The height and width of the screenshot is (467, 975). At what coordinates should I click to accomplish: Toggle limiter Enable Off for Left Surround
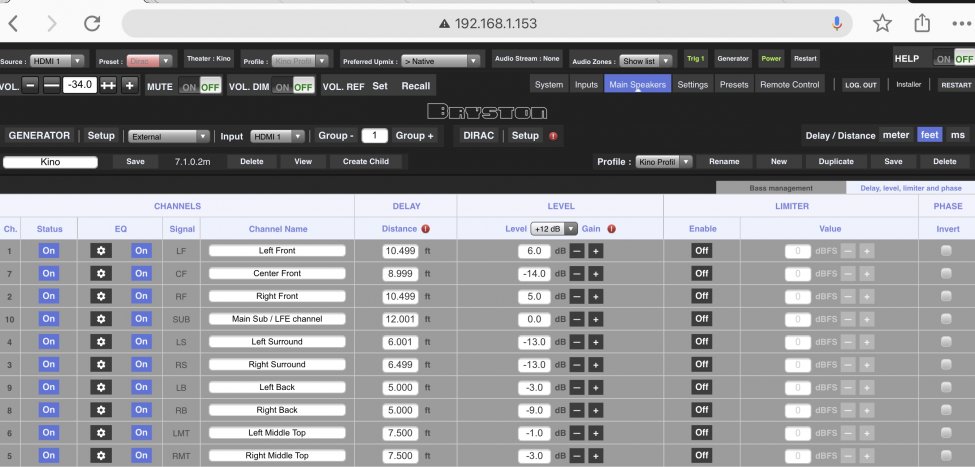(701, 341)
